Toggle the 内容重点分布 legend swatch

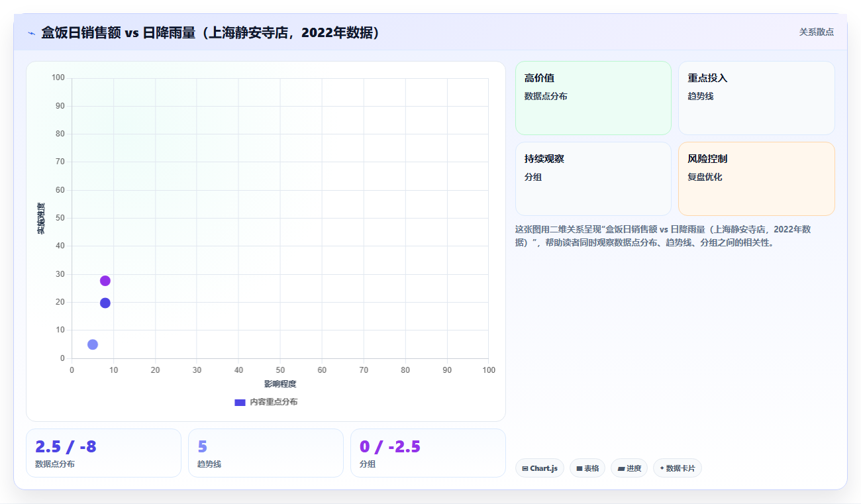coord(240,402)
